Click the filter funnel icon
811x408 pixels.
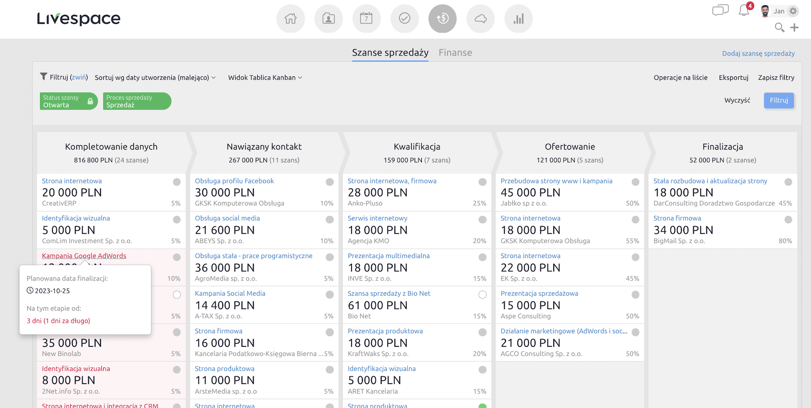(43, 77)
